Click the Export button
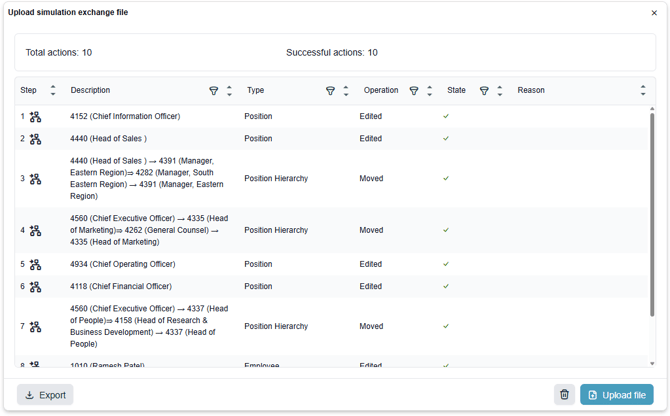 point(45,395)
